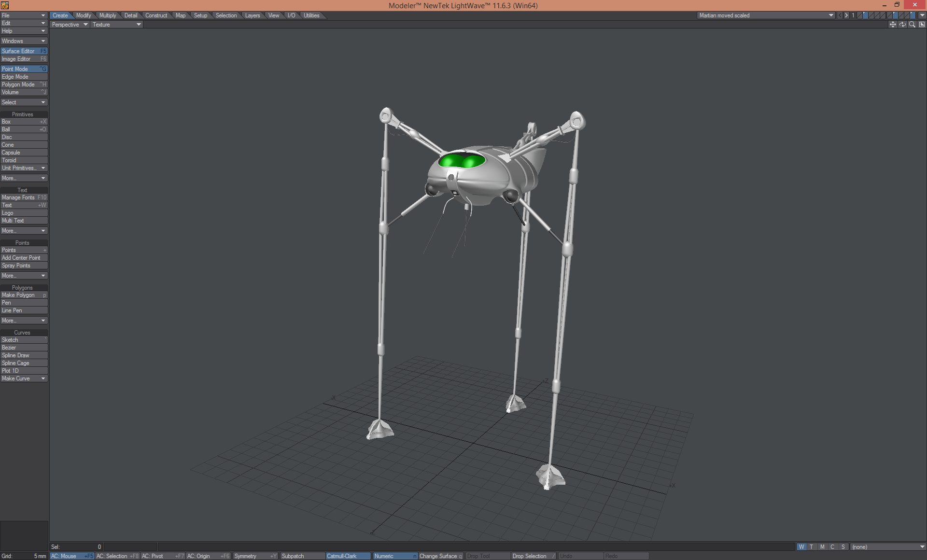
Task: Go to previous layer bank arrow
Action: 840,15
